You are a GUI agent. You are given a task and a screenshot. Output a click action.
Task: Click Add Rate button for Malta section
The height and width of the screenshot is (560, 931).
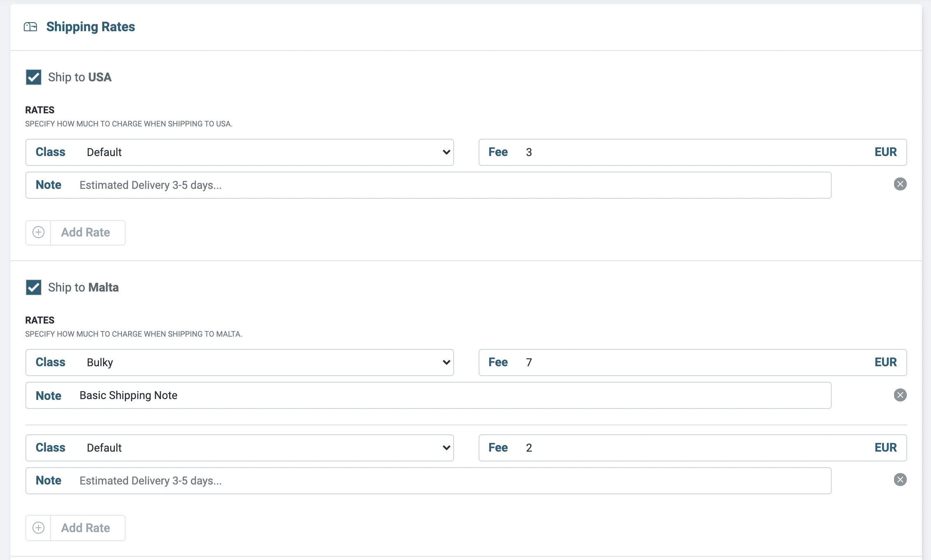75,528
